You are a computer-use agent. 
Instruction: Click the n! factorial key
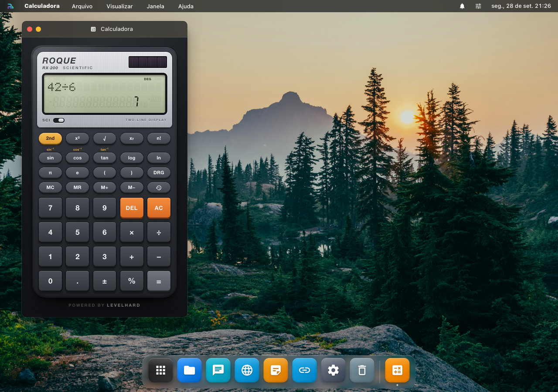point(159,139)
